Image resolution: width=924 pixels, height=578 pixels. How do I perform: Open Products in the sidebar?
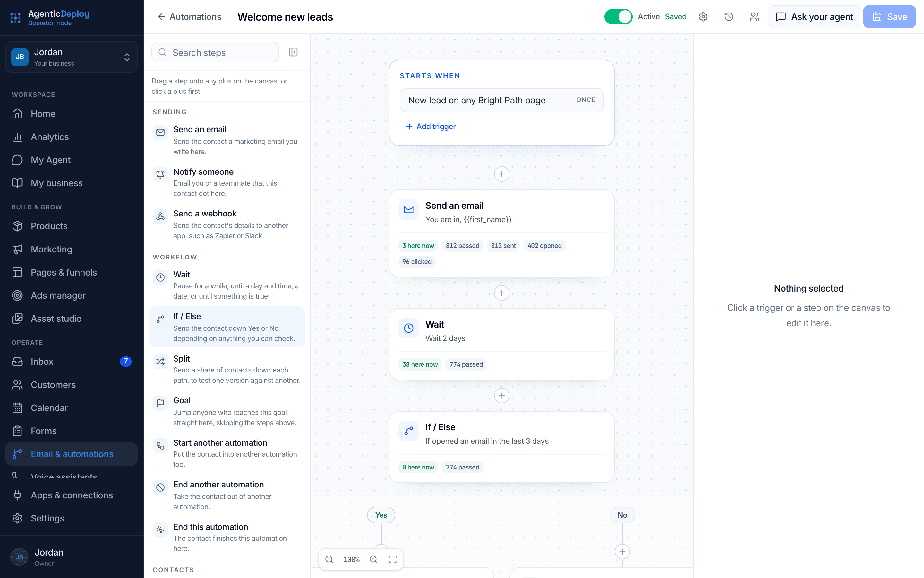pyautogui.click(x=72, y=226)
